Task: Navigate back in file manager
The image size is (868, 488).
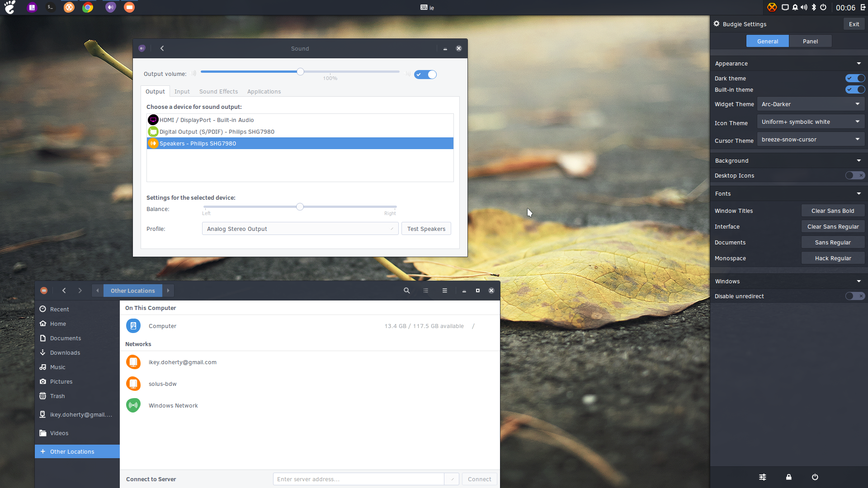Action: pyautogui.click(x=64, y=291)
